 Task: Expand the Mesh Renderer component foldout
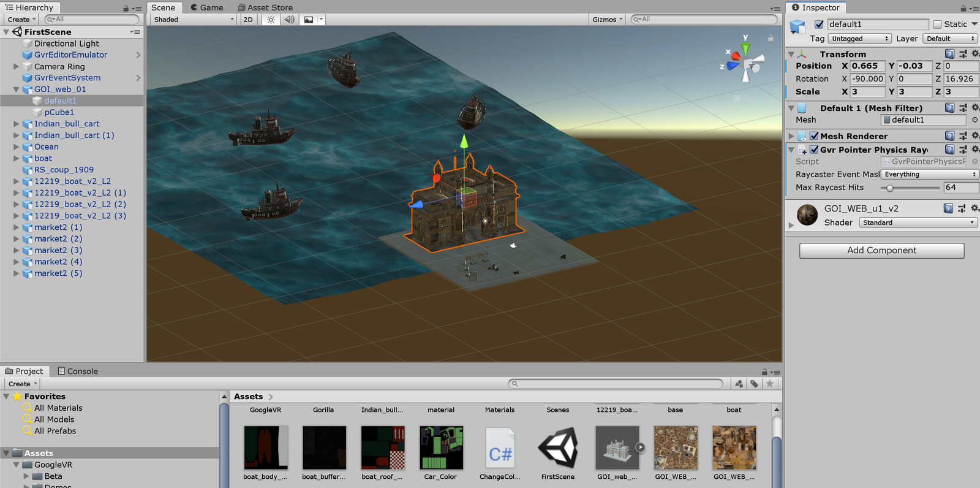tap(791, 136)
